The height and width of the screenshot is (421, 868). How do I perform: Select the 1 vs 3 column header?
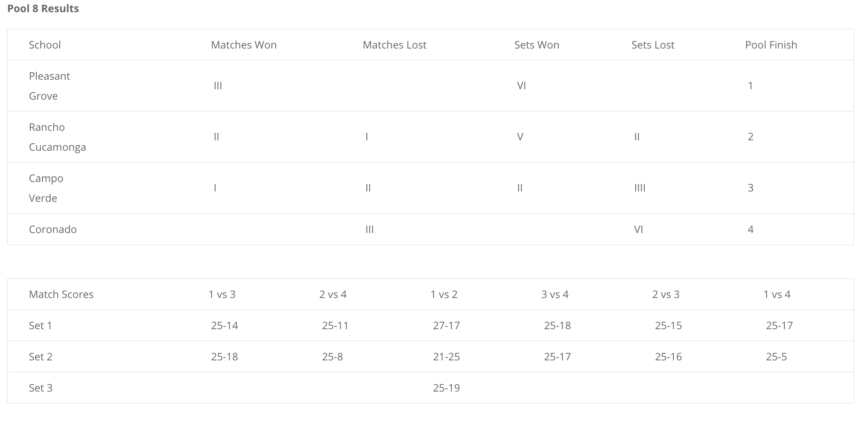point(222,295)
